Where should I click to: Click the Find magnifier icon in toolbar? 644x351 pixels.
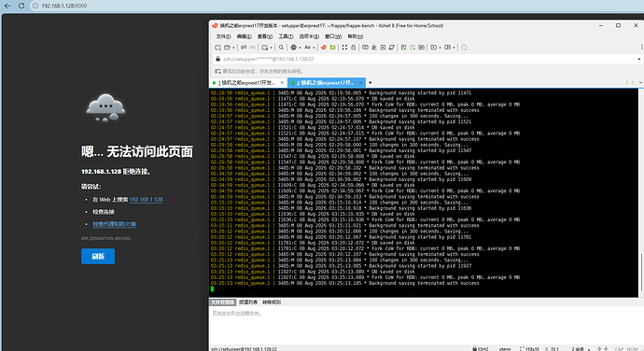[281, 48]
